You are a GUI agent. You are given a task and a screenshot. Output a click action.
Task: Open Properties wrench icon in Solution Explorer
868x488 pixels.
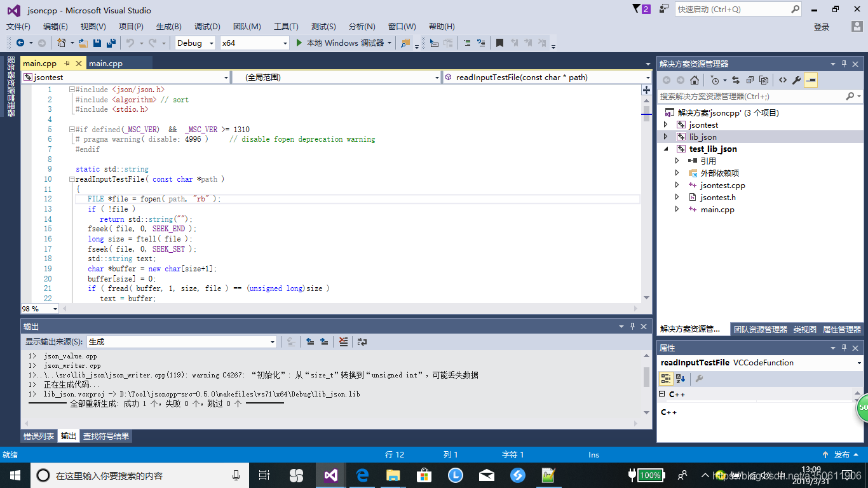(x=796, y=80)
